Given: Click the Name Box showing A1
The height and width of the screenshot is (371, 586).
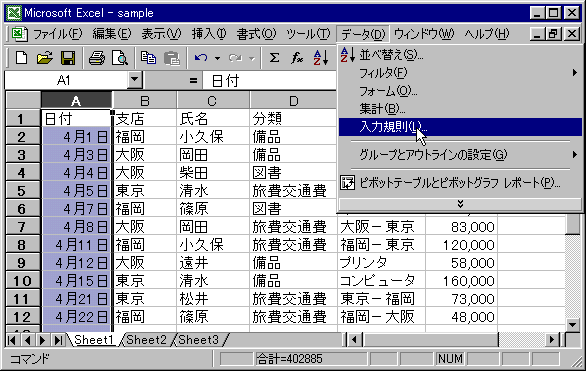Looking at the screenshot, I should (x=66, y=80).
